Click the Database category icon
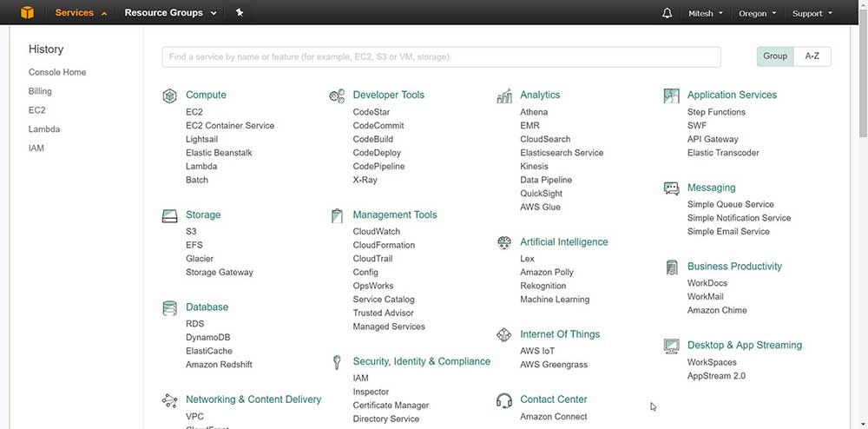 click(170, 307)
